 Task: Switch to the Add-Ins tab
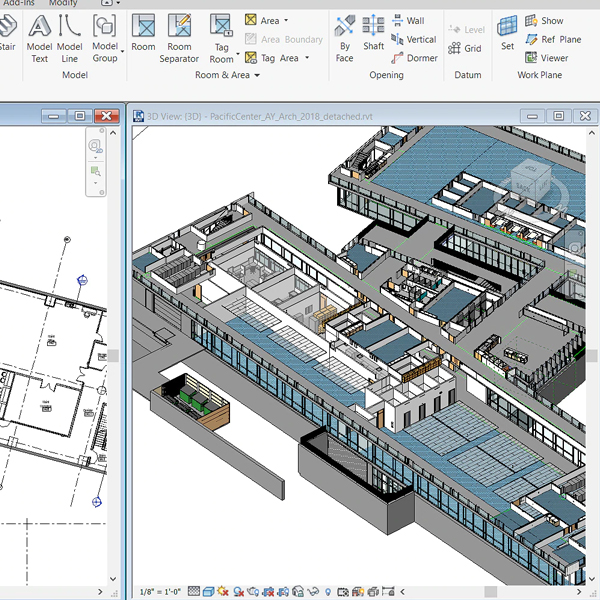tap(18, 3)
